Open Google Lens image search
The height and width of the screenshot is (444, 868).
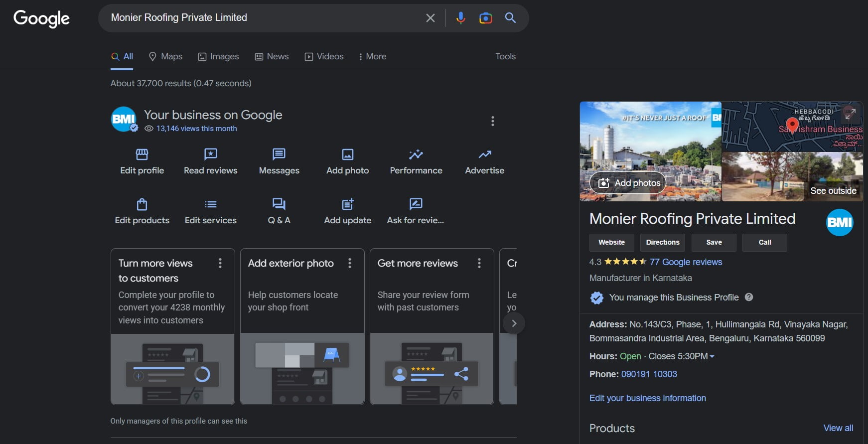[485, 18]
